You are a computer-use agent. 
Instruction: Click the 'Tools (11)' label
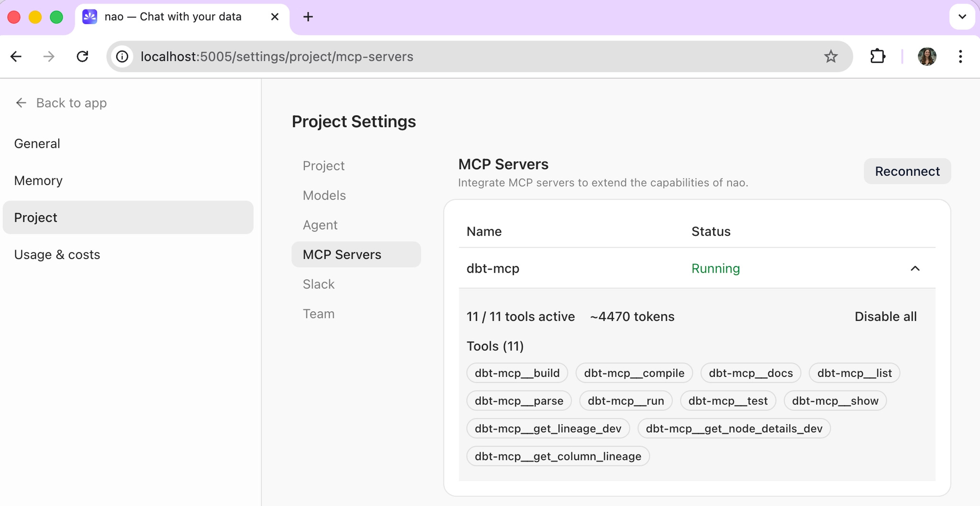pyautogui.click(x=495, y=346)
